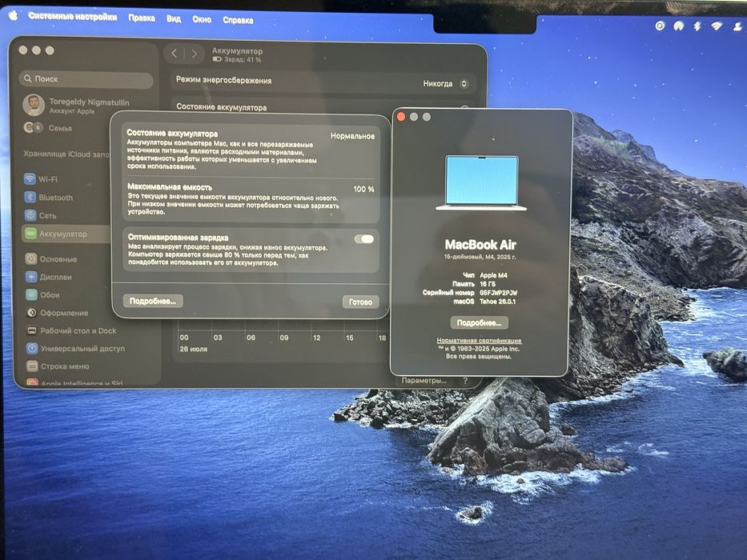
Task: Click the Wi-Fi status icon in menu bar
Action: [716, 26]
